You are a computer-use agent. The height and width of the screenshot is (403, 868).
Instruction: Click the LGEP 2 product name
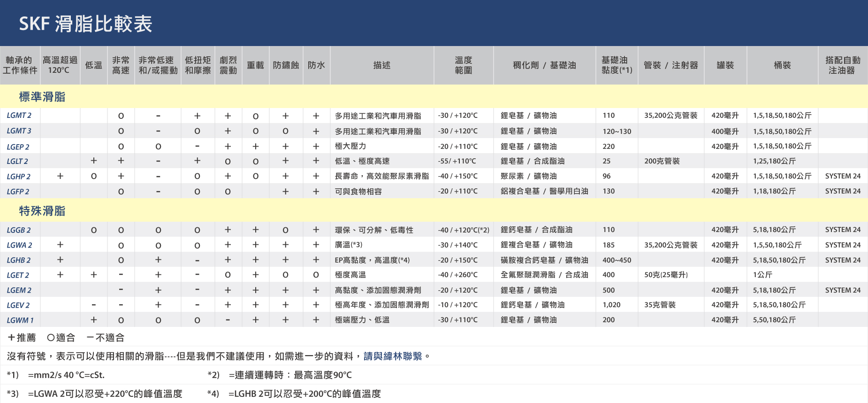[18, 147]
